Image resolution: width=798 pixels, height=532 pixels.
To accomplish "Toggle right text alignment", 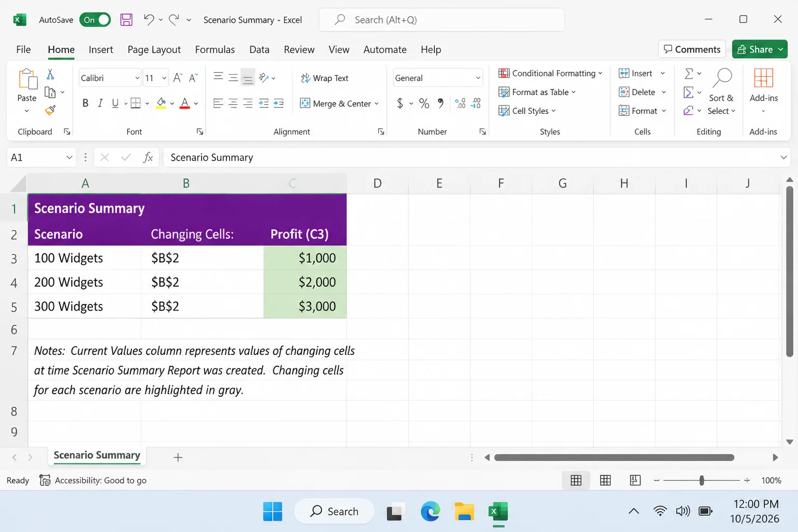I will pos(248,103).
